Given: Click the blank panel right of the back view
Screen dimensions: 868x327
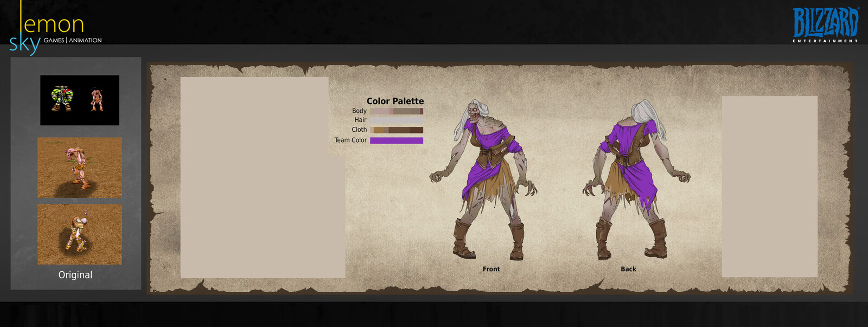Looking at the screenshot, I should point(769,187).
